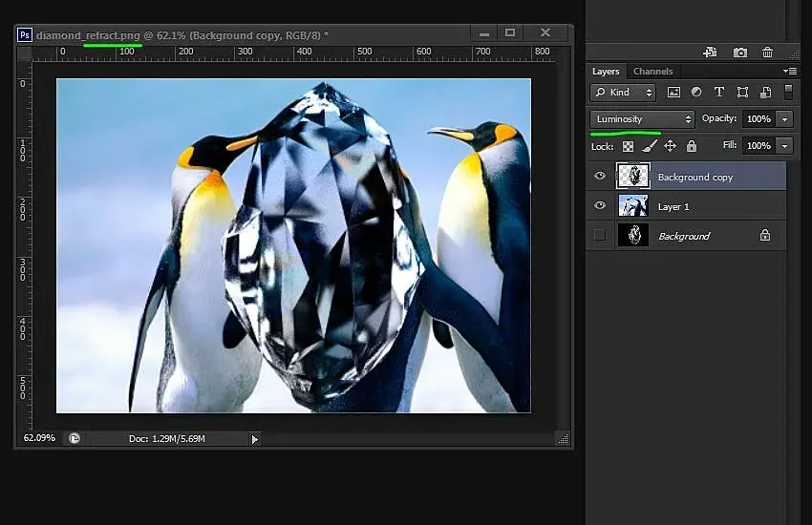Filter layers by pixel layer icon
Image resolution: width=812 pixels, height=525 pixels.
[x=673, y=93]
